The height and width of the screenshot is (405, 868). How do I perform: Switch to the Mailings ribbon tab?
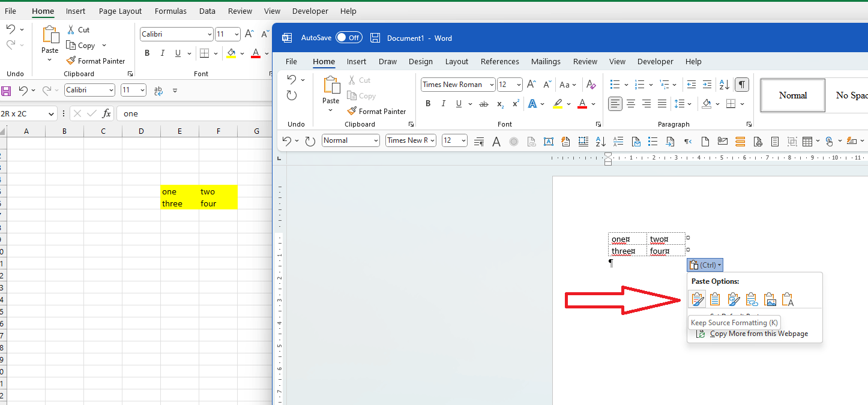point(546,61)
